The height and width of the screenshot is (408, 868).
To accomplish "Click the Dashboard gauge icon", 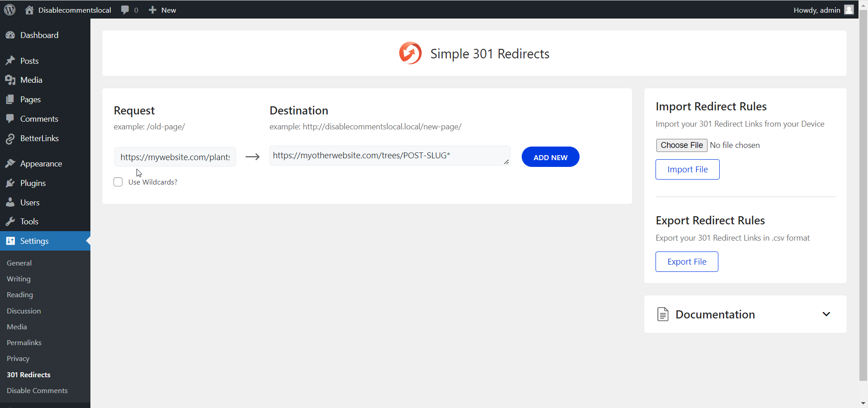I will pyautogui.click(x=10, y=35).
